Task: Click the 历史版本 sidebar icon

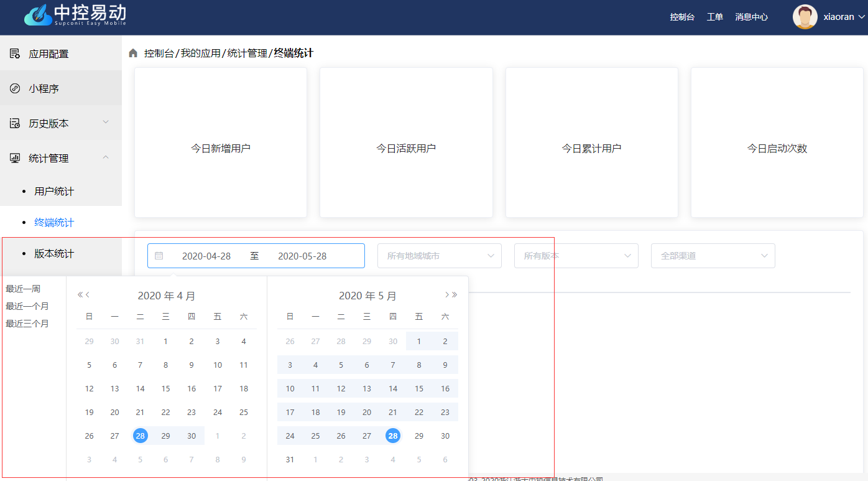Action: pos(15,123)
